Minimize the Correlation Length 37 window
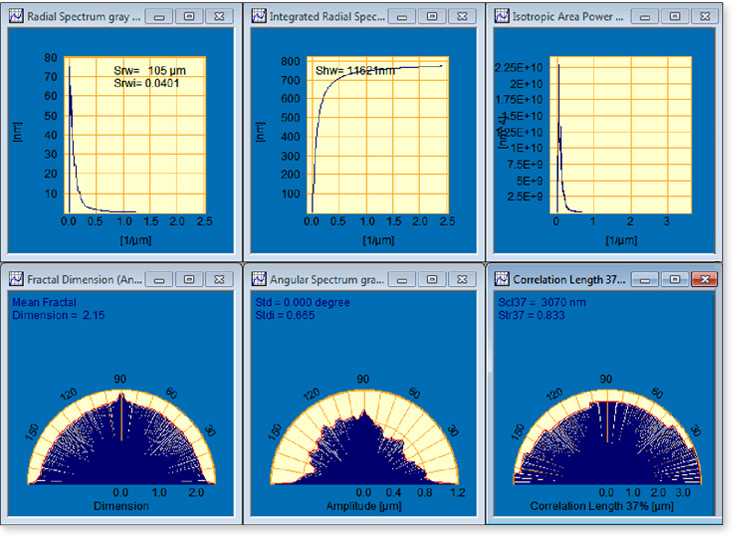The height and width of the screenshot is (541, 735). pos(645,279)
